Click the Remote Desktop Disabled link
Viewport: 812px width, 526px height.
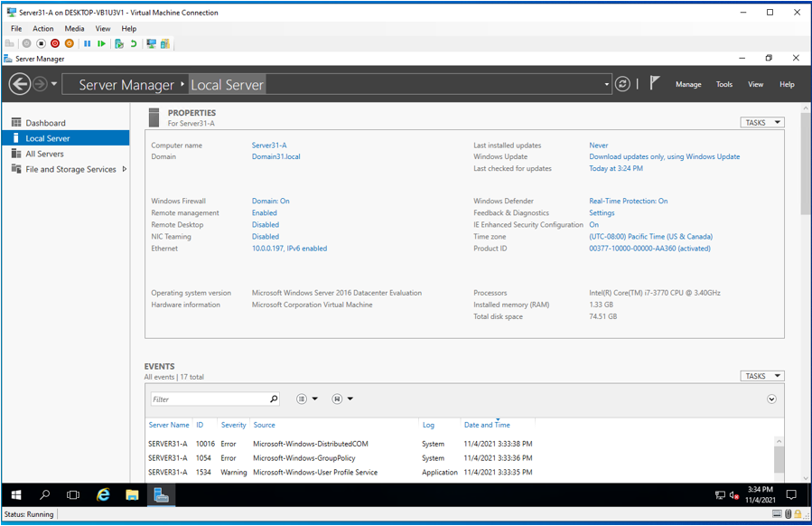266,225
